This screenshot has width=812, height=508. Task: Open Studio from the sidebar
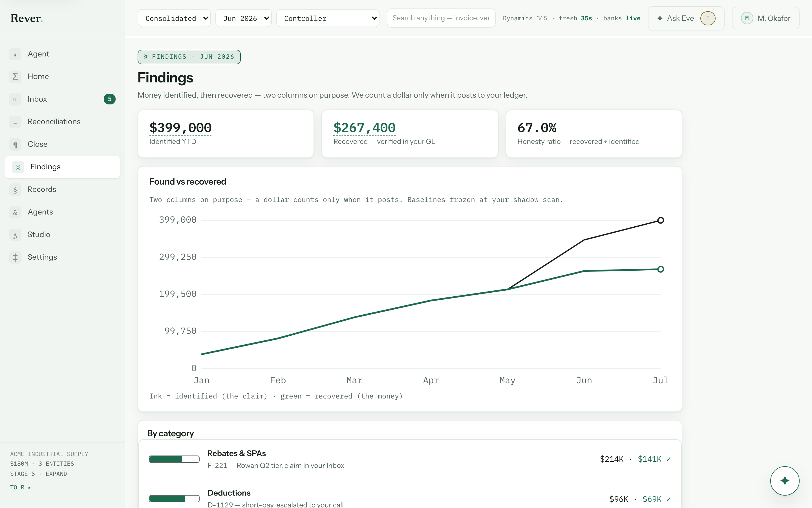point(62,235)
